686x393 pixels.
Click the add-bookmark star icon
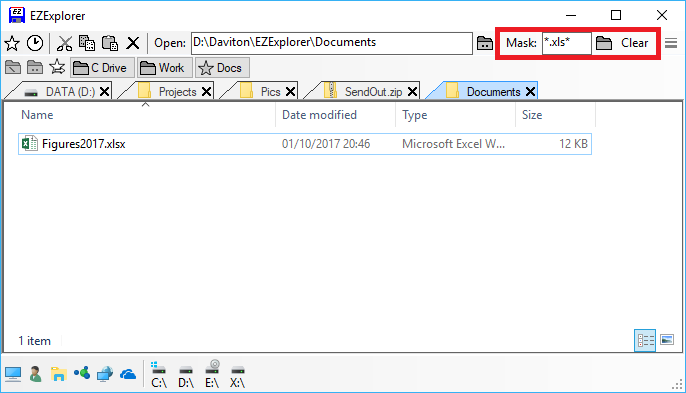(57, 67)
